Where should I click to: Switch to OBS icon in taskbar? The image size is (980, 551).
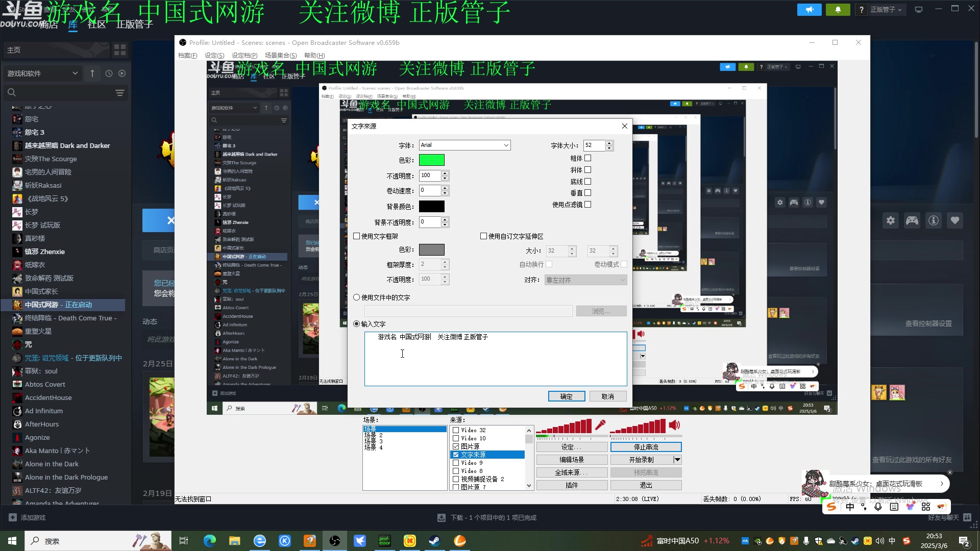click(x=335, y=541)
